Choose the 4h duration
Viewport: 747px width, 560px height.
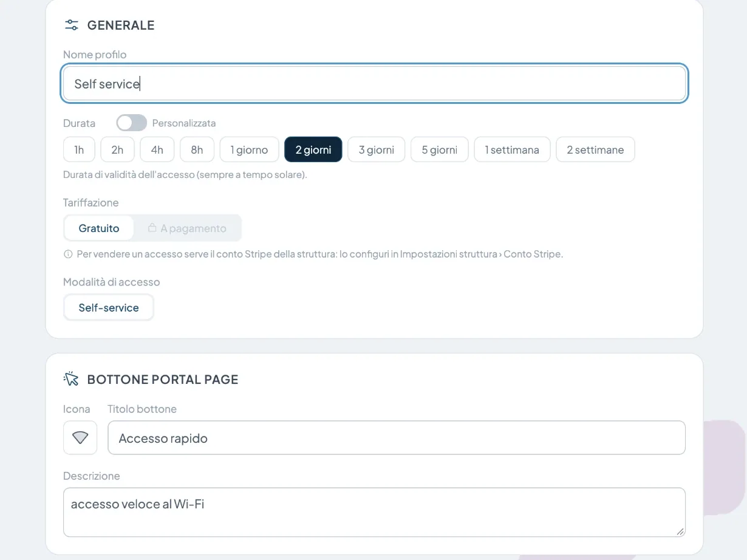157,149
